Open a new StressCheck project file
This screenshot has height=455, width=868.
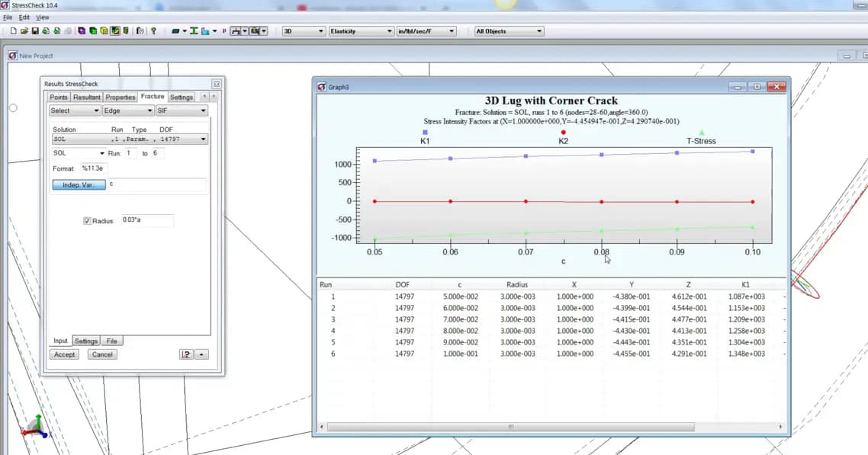click(x=13, y=30)
